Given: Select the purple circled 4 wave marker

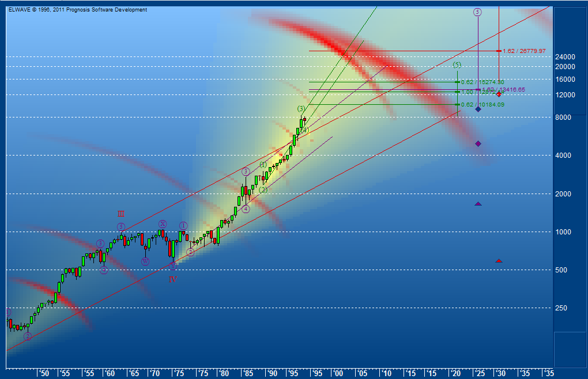Looking at the screenshot, I should point(245,209).
